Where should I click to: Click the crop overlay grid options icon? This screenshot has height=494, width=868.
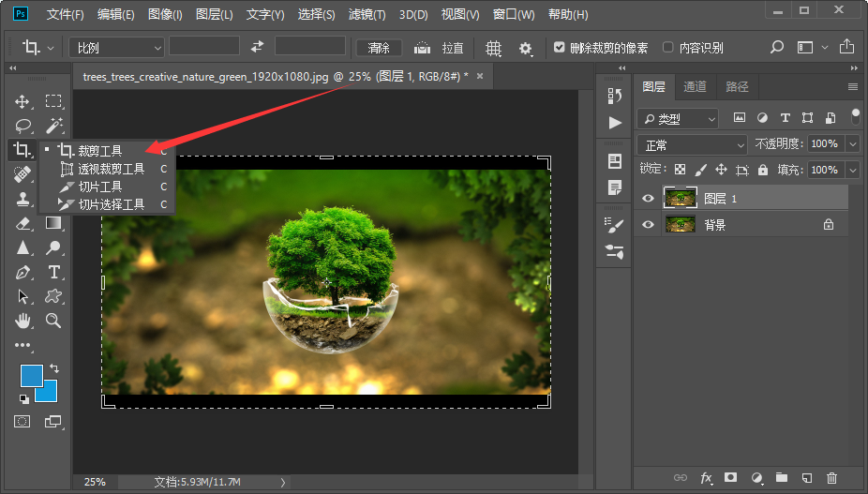pyautogui.click(x=493, y=48)
